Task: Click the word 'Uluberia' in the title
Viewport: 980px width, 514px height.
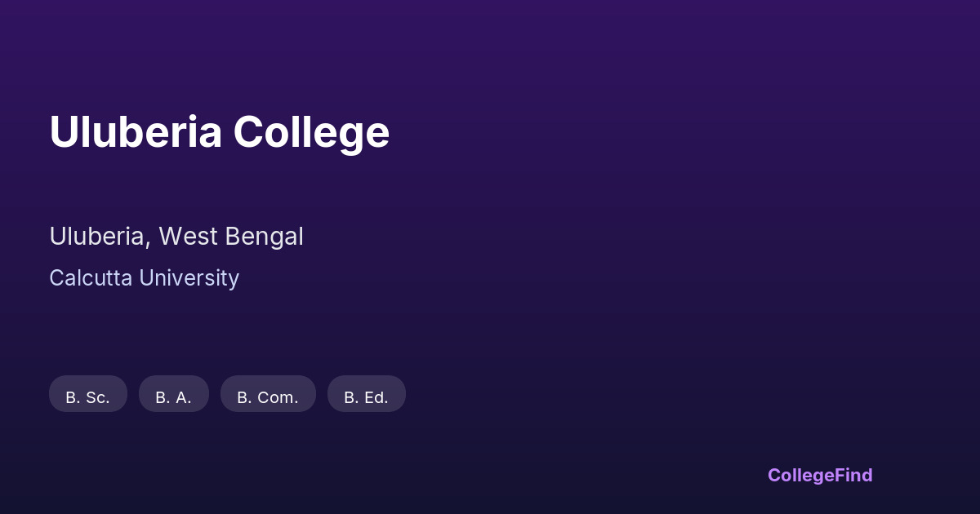Action: coord(136,132)
